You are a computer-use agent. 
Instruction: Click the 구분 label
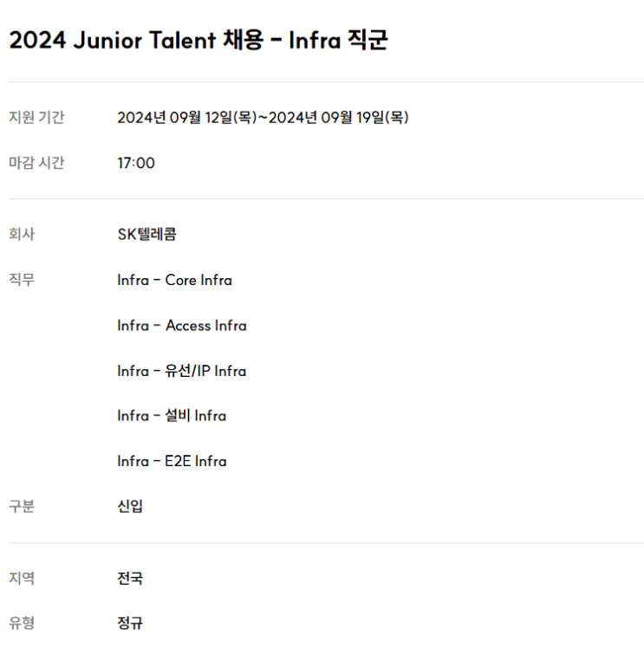(23, 507)
